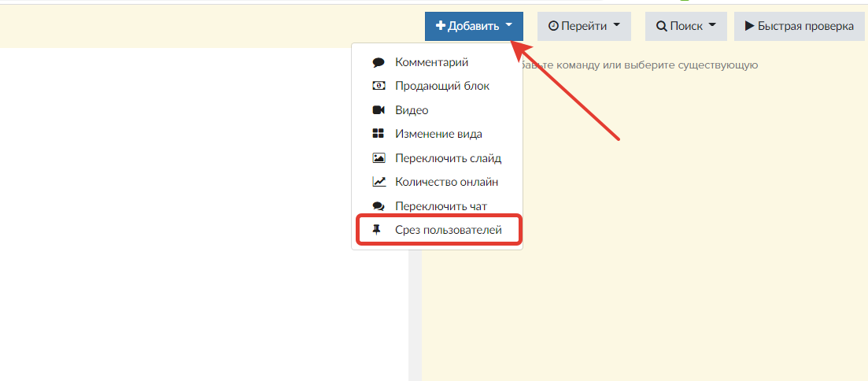Click the speech bubble icon beside Комментарий
This screenshot has height=381, width=868.
pyautogui.click(x=379, y=62)
